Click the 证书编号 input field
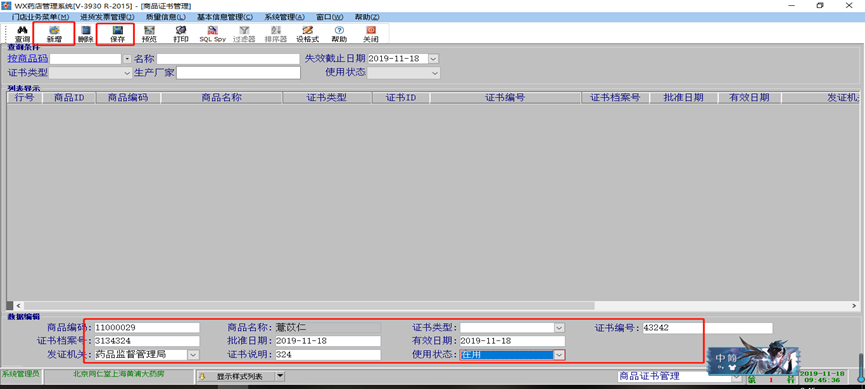 [707, 328]
